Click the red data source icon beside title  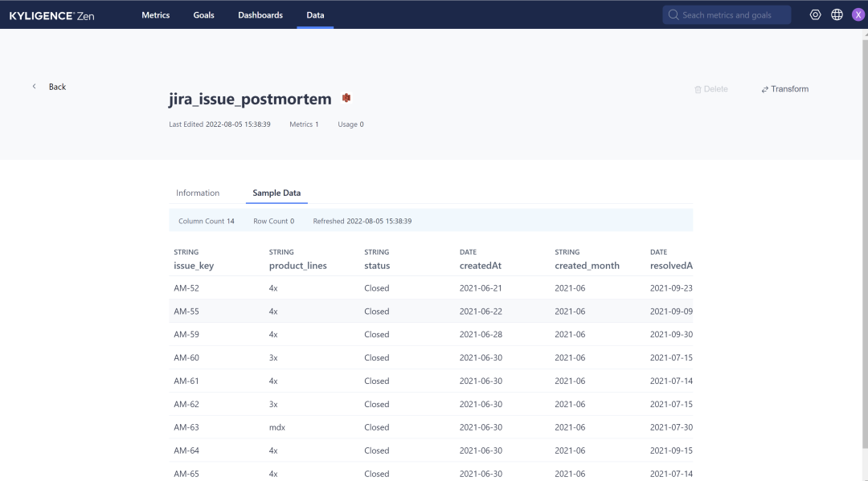[x=346, y=98]
